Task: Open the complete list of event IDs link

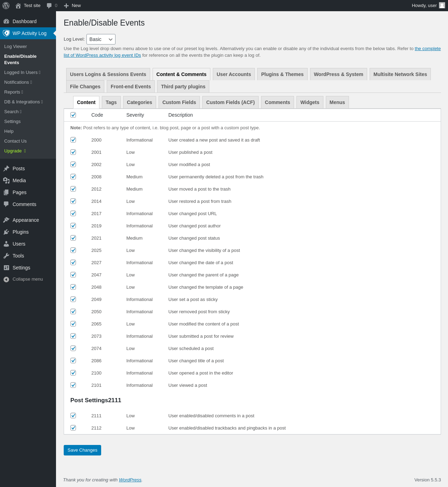Action: 427,49
